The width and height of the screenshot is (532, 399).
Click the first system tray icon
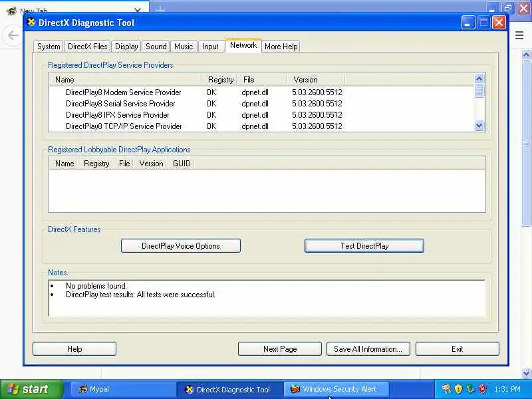[446, 389]
